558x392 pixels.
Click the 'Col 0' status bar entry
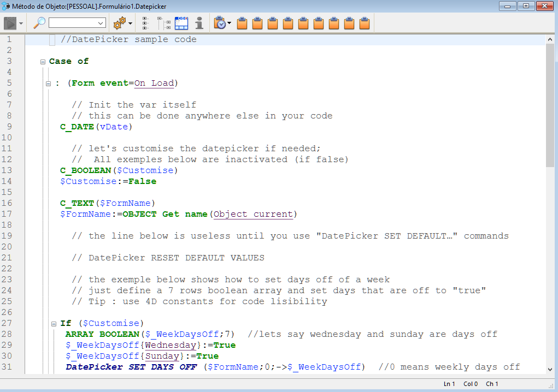click(471, 384)
